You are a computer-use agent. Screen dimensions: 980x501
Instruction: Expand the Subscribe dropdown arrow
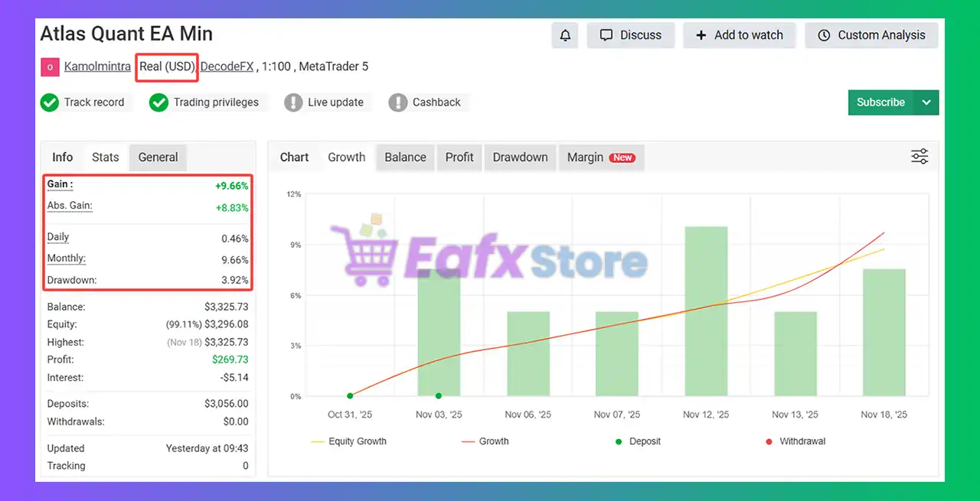(x=926, y=102)
